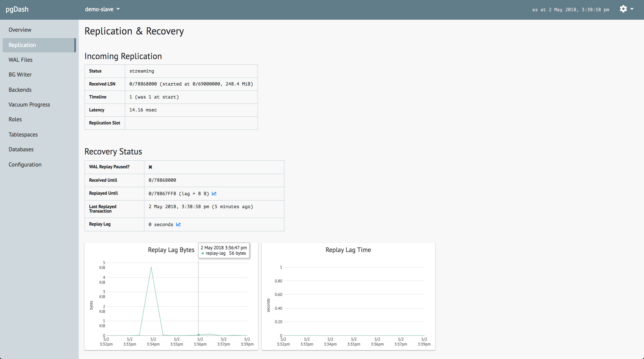Navigate to Databases

(21, 149)
